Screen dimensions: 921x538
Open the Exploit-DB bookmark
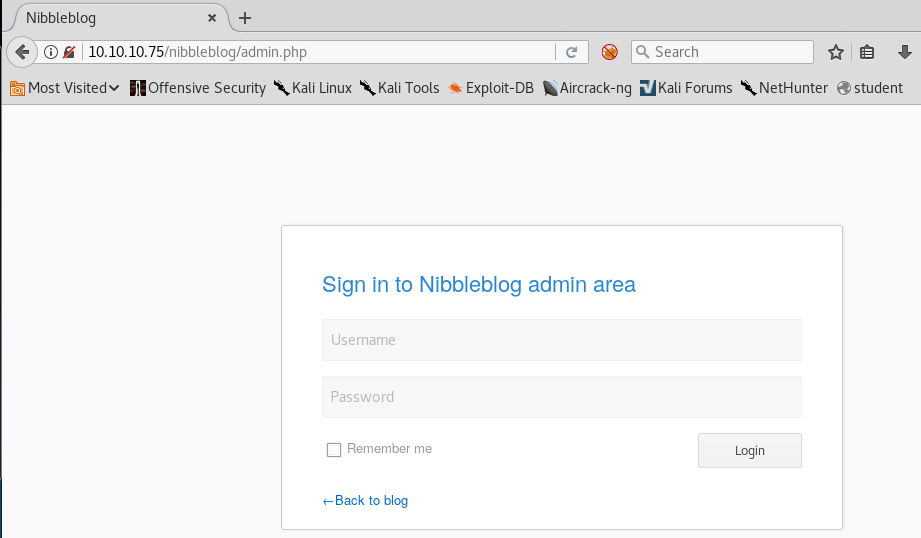[491, 88]
